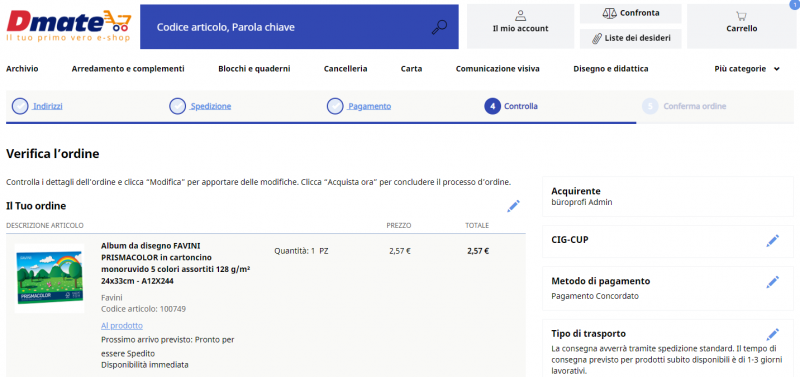
Task: Click the search magnifier icon
Action: [x=439, y=27]
